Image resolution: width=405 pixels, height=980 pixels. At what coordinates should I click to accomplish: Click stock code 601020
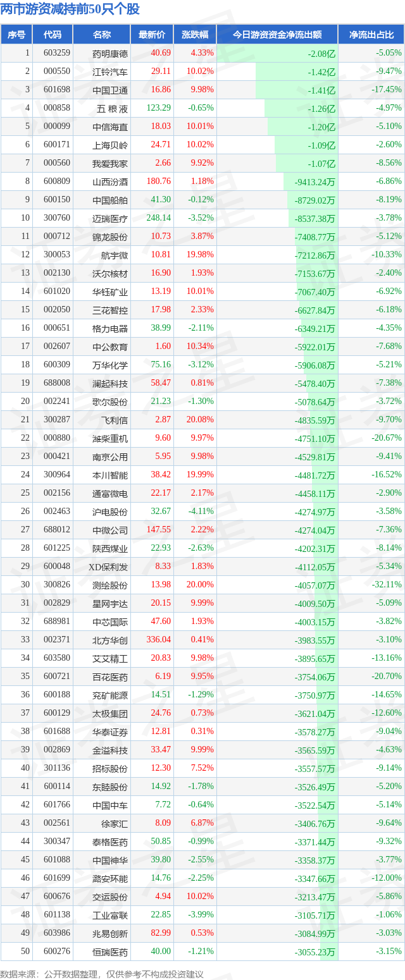[x=57, y=291]
